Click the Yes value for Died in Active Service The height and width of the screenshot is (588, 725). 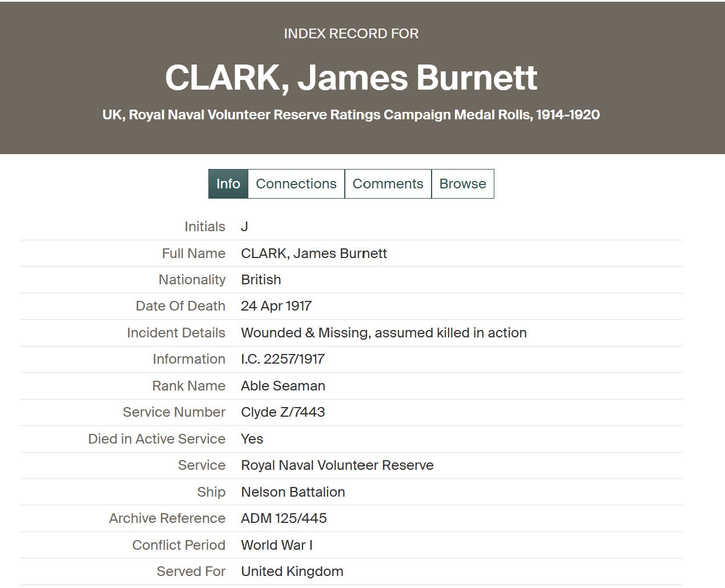tap(252, 439)
